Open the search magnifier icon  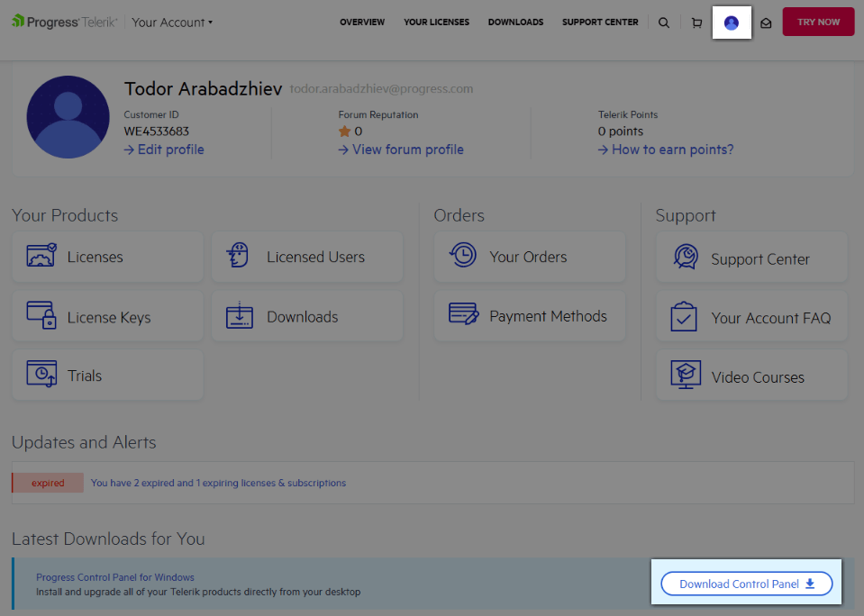[664, 22]
